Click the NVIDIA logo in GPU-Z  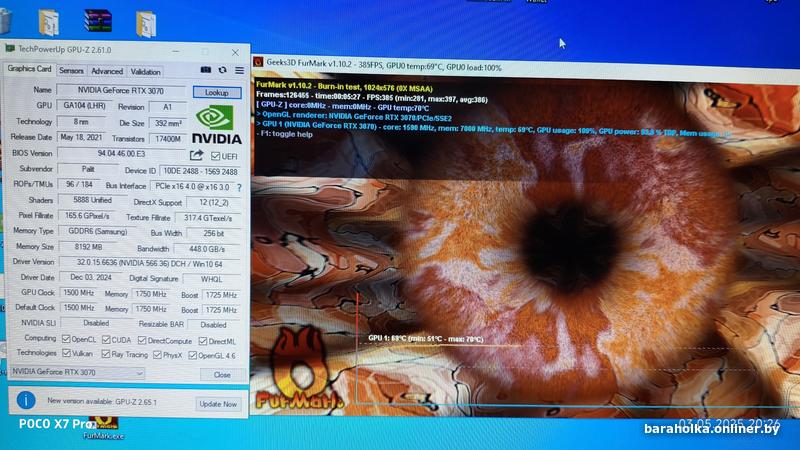(216, 124)
